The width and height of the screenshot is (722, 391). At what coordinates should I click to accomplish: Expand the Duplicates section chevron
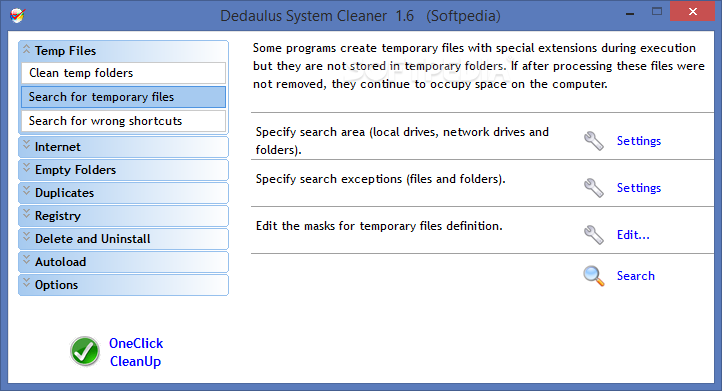[27, 192]
